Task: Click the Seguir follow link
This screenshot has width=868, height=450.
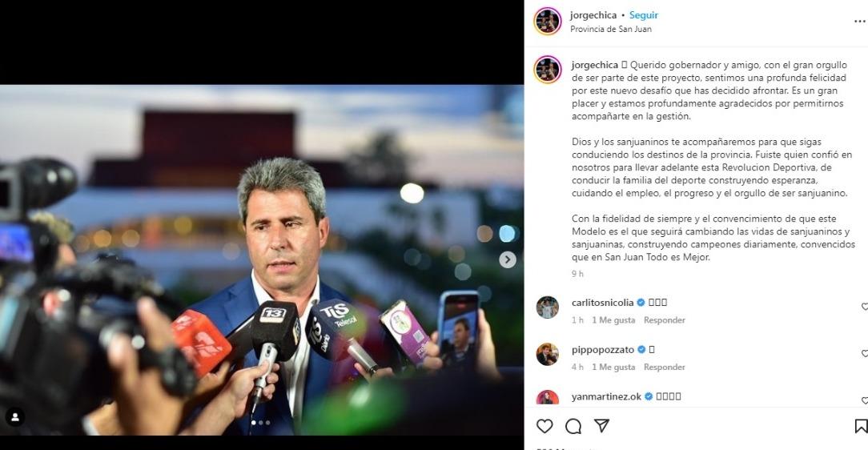Action: pos(643,15)
